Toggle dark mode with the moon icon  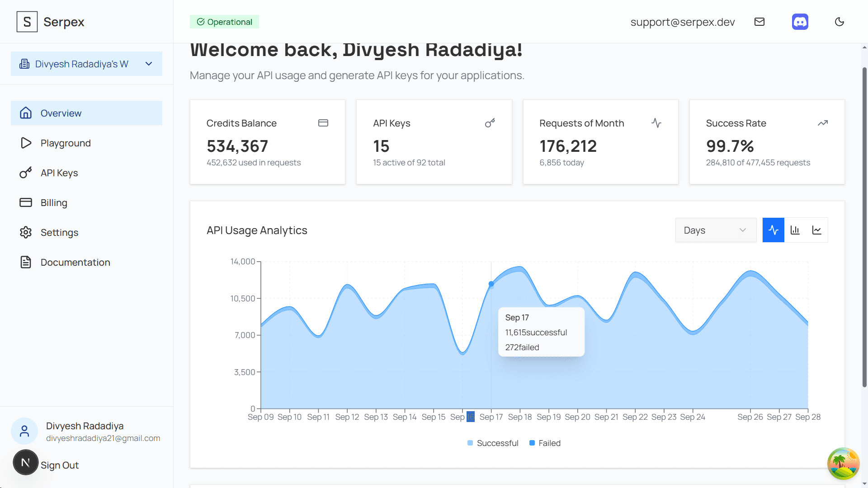click(840, 21)
